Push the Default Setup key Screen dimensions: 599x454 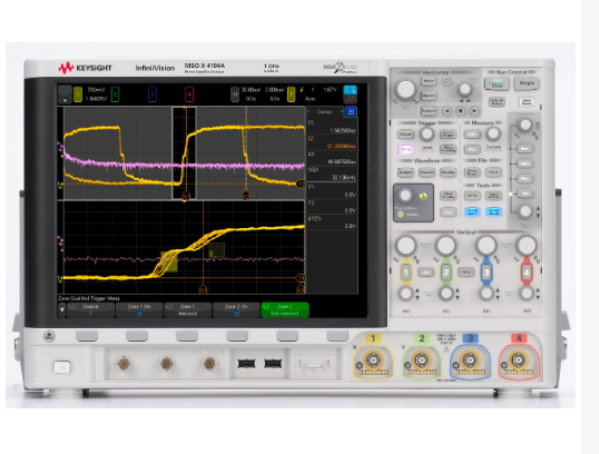pyautogui.click(x=497, y=102)
